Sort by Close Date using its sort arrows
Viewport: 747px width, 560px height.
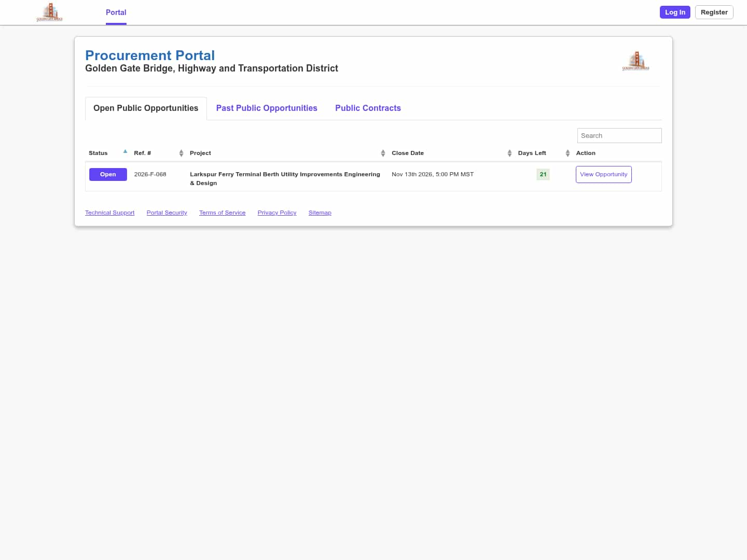click(509, 153)
